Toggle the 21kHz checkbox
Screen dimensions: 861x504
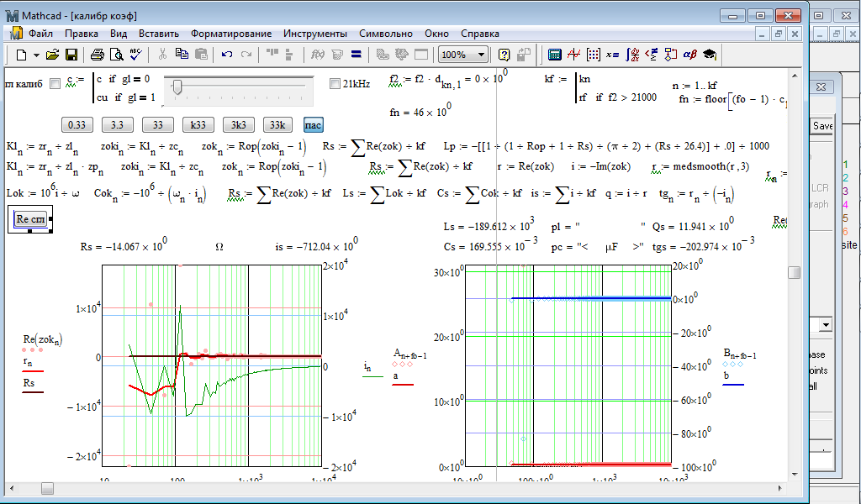(x=335, y=83)
